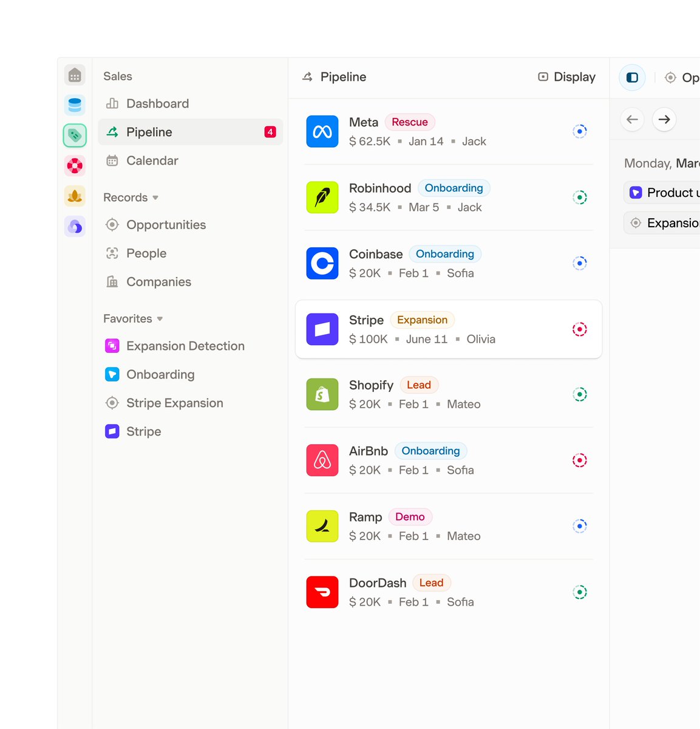Click the Pipeline badge showing 4
Image resolution: width=700 pixels, height=729 pixels.
[x=270, y=132]
